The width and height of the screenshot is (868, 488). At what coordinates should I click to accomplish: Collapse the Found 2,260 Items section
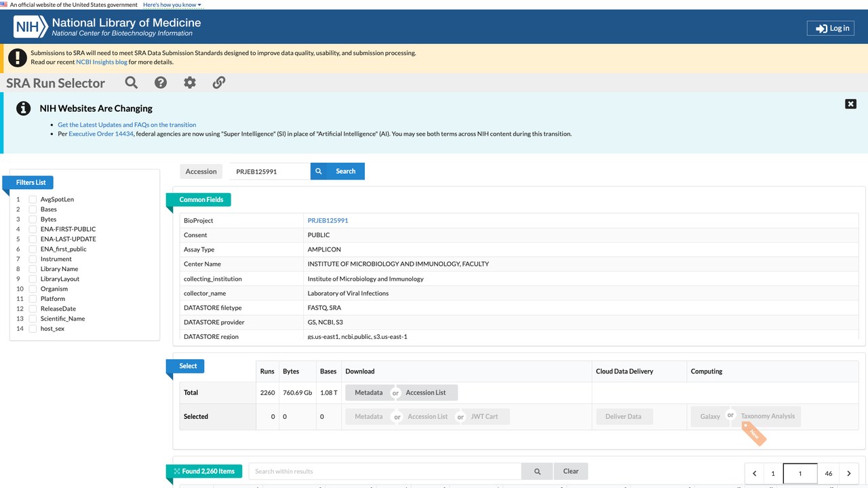tap(204, 471)
